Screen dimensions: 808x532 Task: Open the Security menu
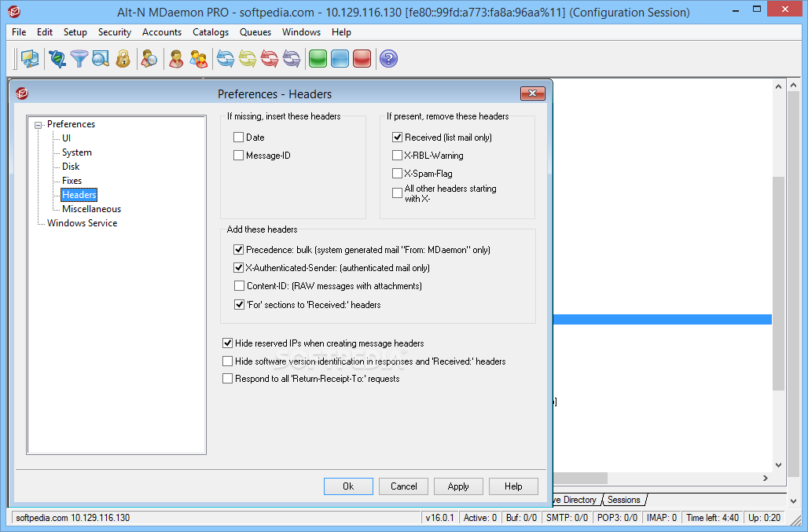coord(115,32)
